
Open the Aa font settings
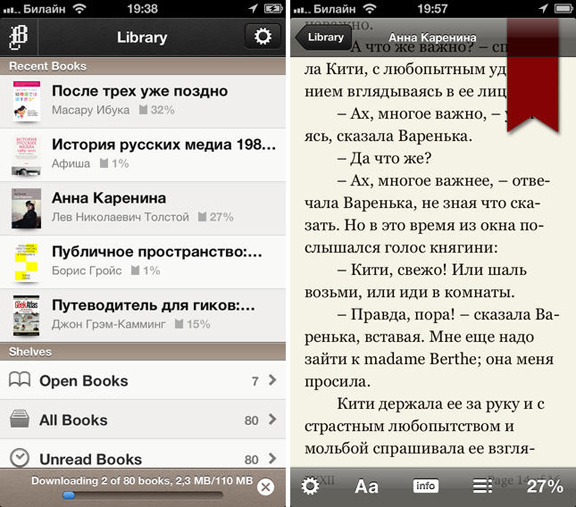tap(366, 486)
